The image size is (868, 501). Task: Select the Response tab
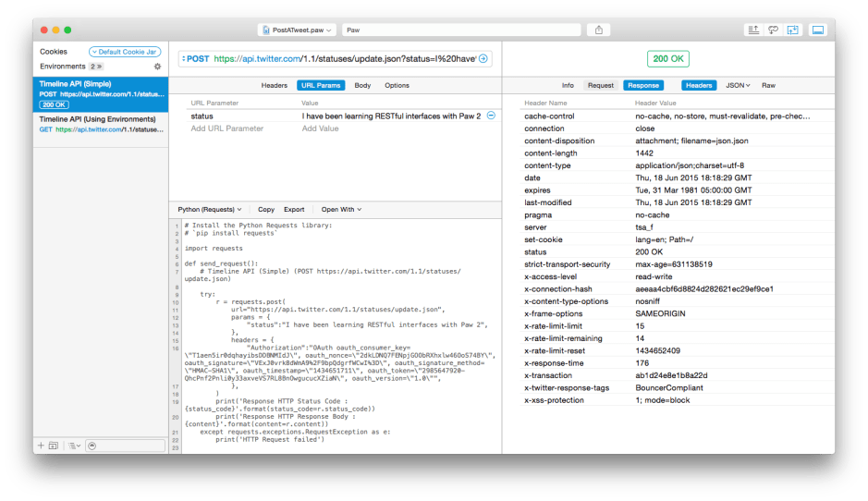pyautogui.click(x=643, y=85)
